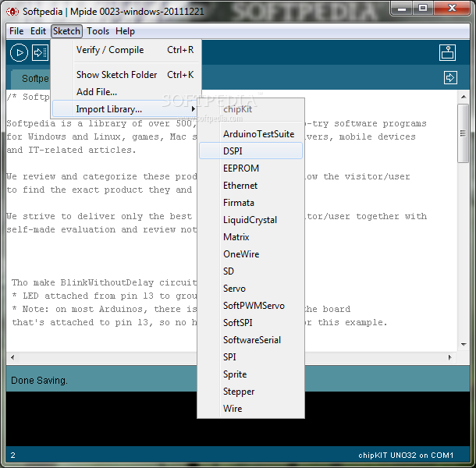Screen dimensions: 476x468
Task: Import the SoftSPI library
Action: click(250, 323)
